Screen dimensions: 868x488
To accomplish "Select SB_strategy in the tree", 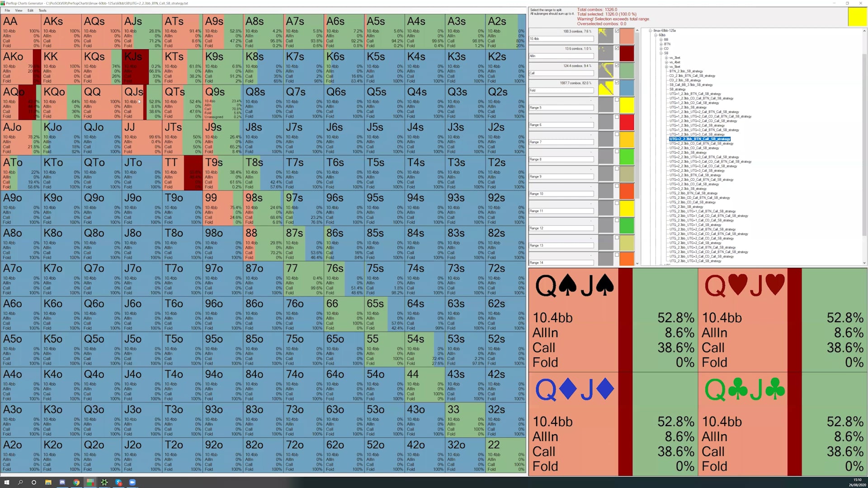I will [x=677, y=89].
